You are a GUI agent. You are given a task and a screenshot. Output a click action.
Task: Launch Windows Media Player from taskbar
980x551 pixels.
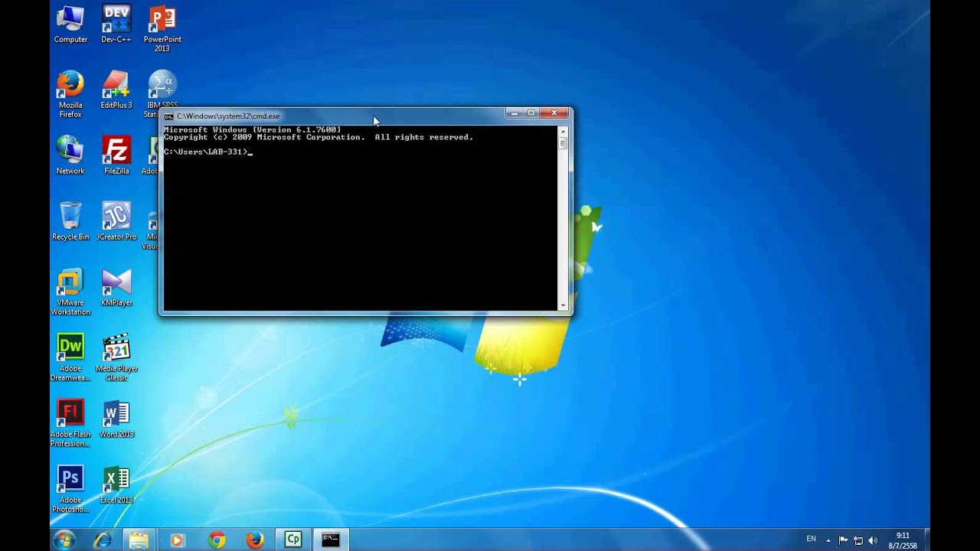[177, 540]
